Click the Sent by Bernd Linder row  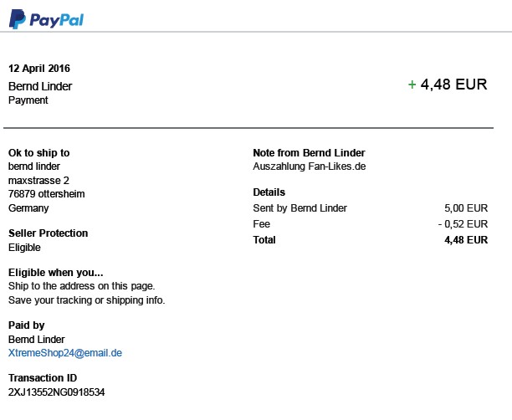click(300, 208)
